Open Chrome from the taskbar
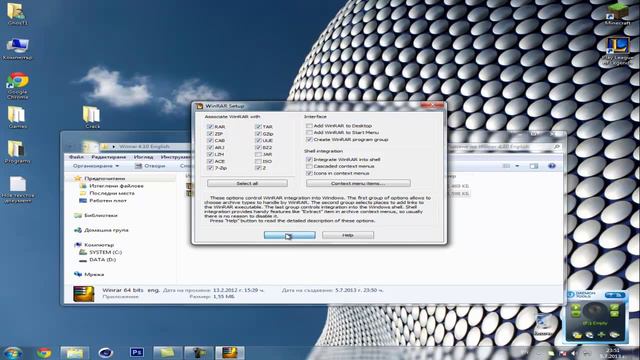 [x=44, y=352]
